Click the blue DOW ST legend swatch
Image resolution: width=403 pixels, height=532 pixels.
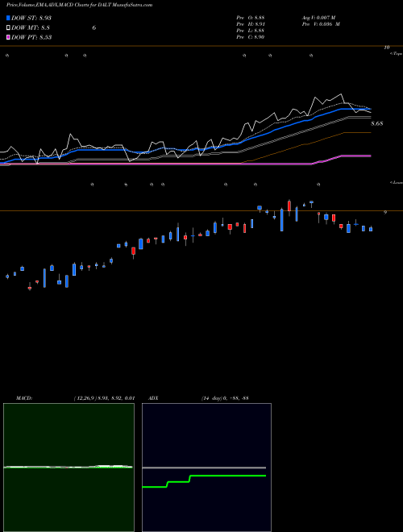pyautogui.click(x=8, y=18)
